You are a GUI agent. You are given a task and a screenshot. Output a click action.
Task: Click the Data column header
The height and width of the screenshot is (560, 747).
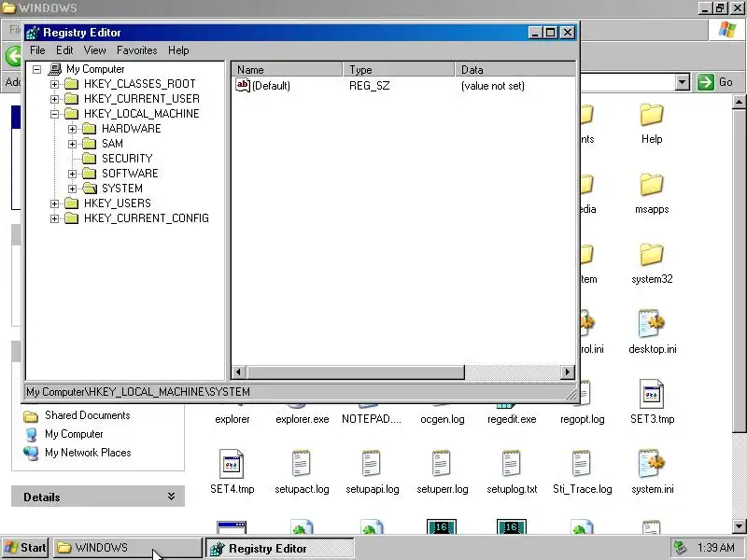click(x=515, y=69)
